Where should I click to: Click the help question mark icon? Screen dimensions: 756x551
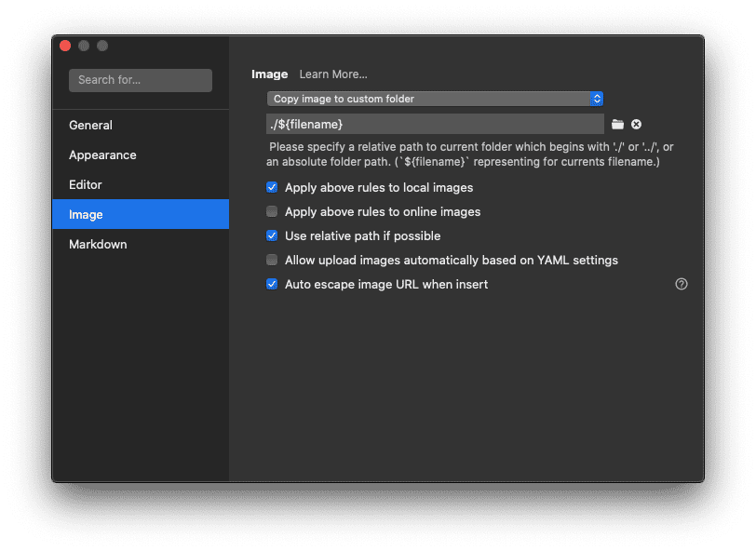click(x=681, y=284)
